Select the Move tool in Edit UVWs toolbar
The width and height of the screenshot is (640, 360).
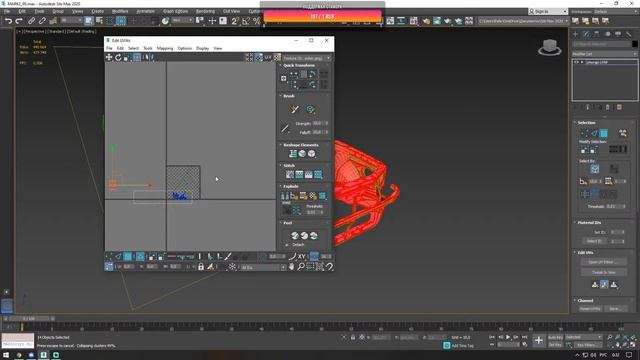point(109,58)
